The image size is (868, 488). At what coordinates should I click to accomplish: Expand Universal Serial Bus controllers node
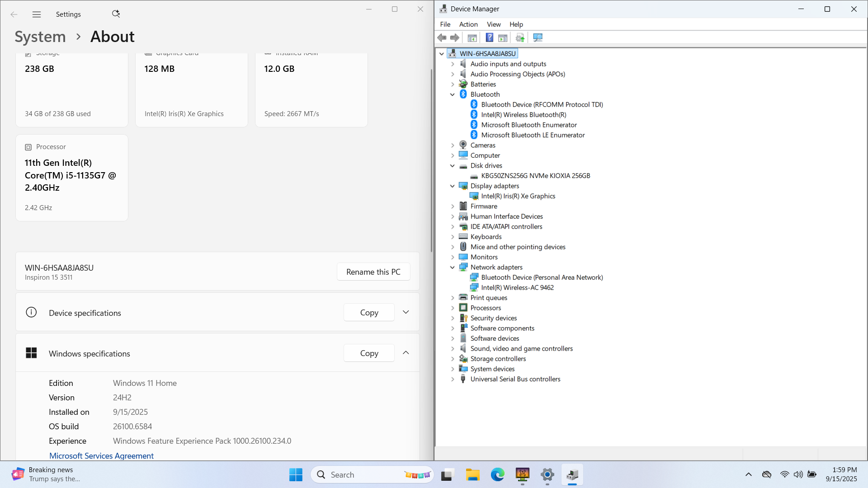(x=453, y=380)
